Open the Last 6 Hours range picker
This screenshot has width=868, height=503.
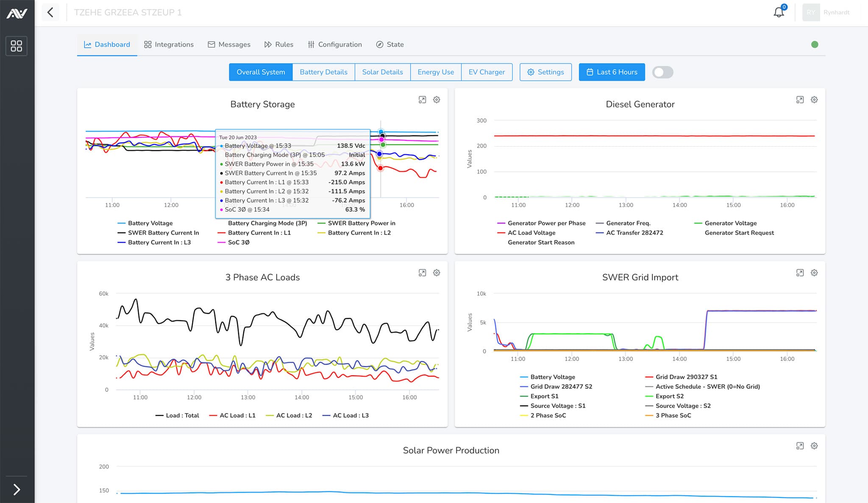[x=612, y=72]
